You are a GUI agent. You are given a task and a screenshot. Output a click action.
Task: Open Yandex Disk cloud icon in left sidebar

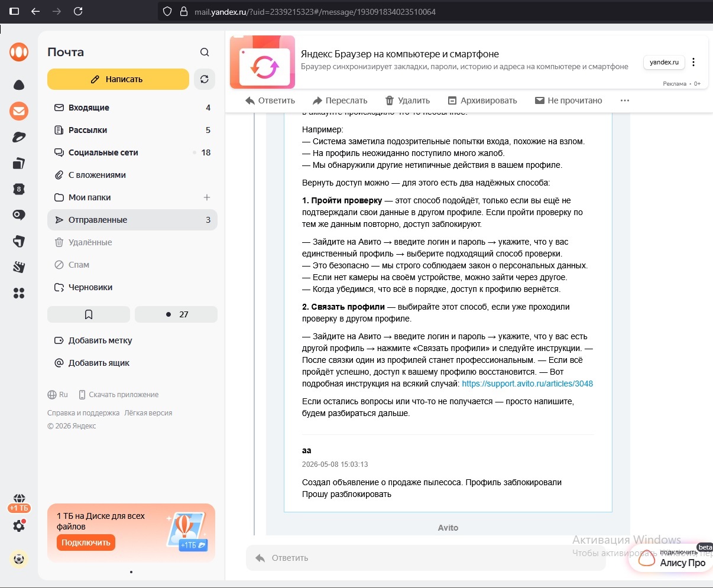pyautogui.click(x=19, y=85)
